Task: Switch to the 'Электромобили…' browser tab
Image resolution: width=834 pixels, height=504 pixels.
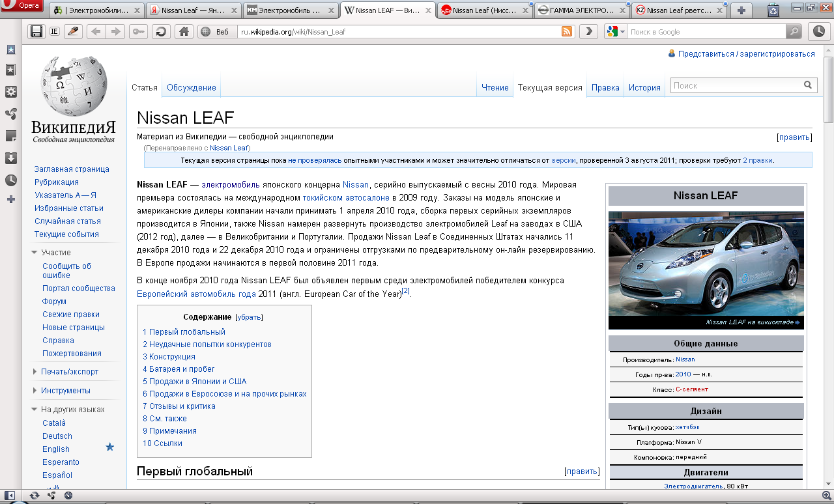Action: [x=98, y=10]
